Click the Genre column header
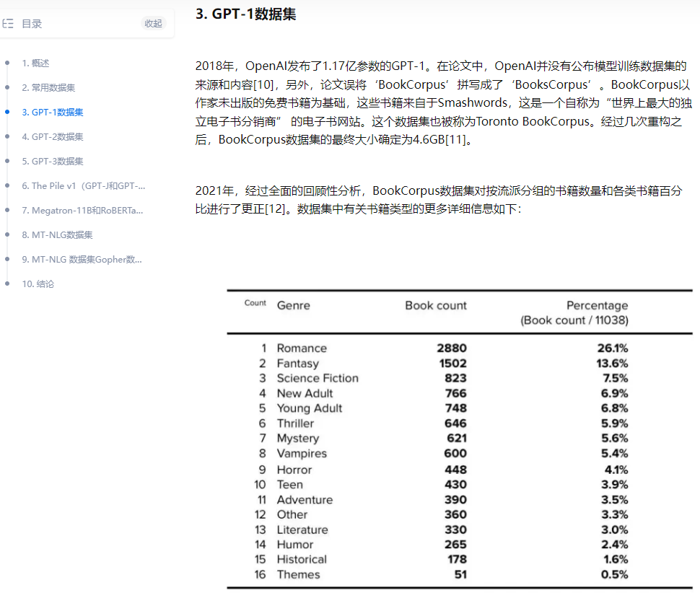Viewport: 700px width, 593px height. (293, 305)
